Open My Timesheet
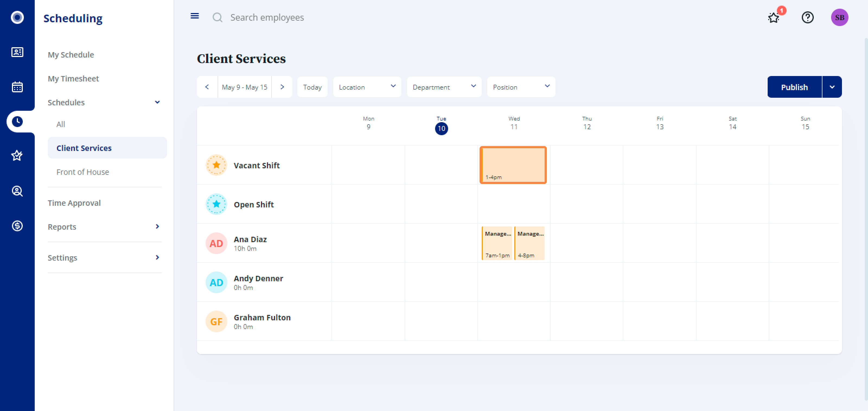Image resolution: width=868 pixels, height=411 pixels. tap(73, 78)
